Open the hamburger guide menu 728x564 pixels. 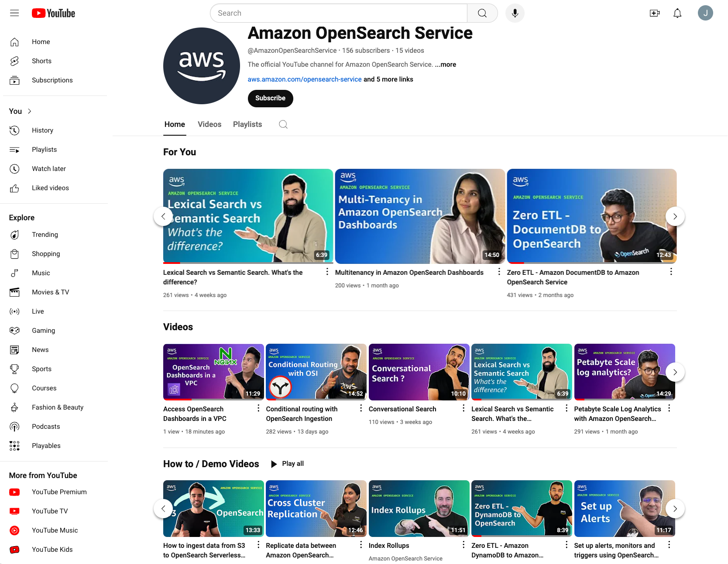pyautogui.click(x=14, y=13)
